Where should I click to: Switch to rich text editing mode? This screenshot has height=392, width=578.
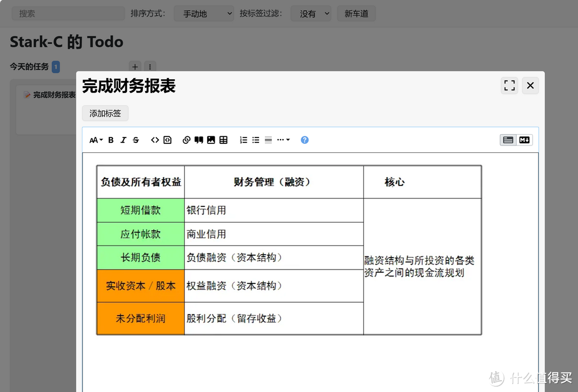pyautogui.click(x=508, y=140)
